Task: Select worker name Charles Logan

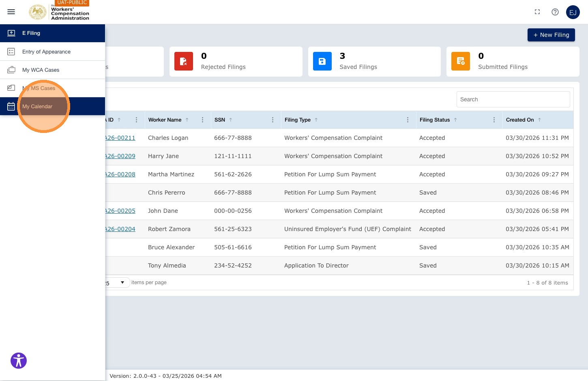Action: pos(168,138)
